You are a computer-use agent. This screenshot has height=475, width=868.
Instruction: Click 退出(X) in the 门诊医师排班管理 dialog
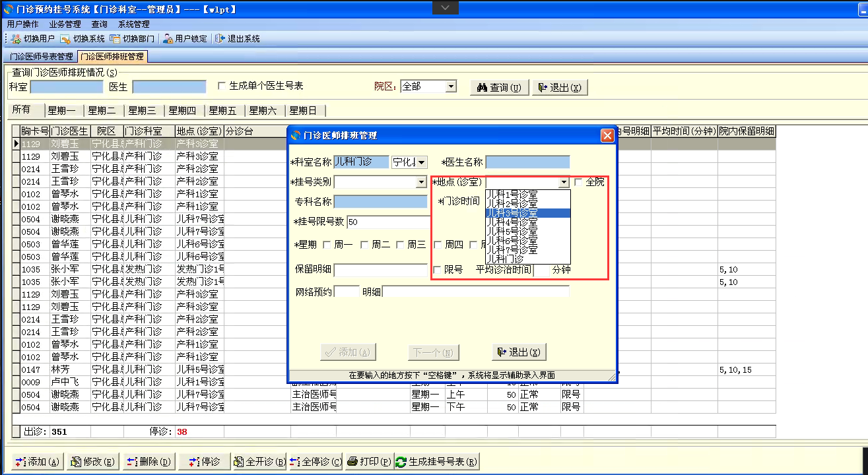pos(519,352)
